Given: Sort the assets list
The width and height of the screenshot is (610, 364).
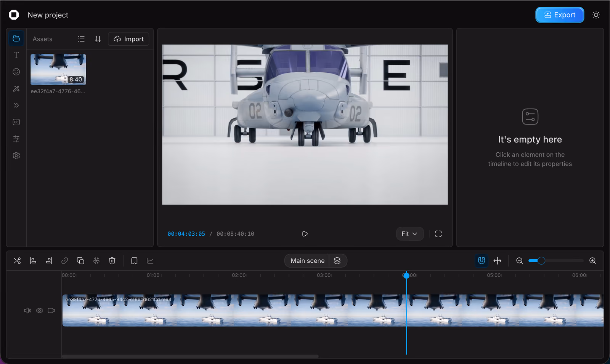Looking at the screenshot, I should click(98, 39).
